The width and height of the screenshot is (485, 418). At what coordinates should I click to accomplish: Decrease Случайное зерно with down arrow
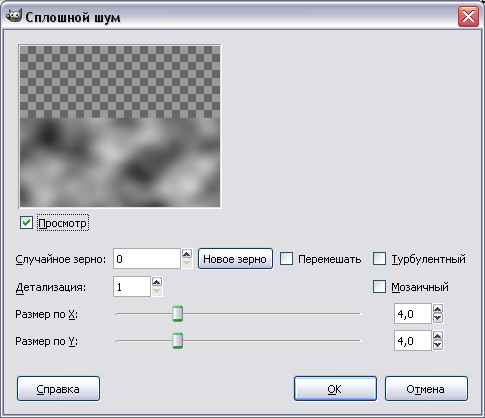click(x=187, y=263)
